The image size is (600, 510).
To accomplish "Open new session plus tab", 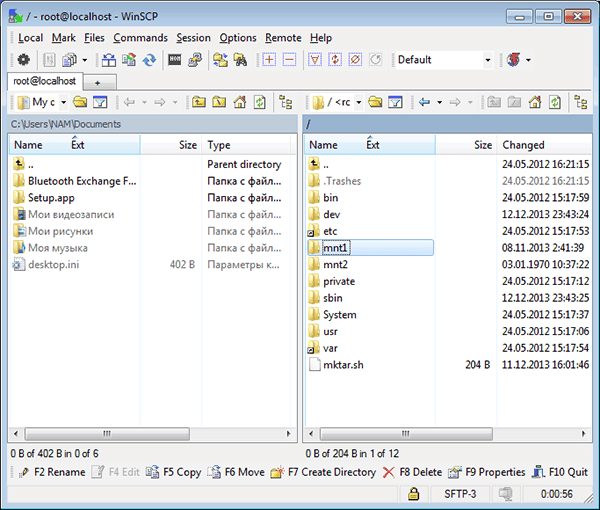I will click(x=98, y=83).
